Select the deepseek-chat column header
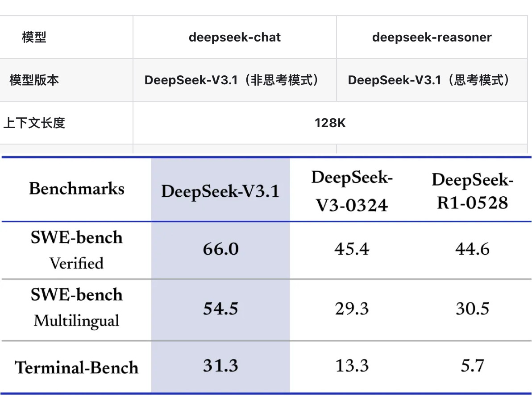532x397 pixels. (x=235, y=37)
